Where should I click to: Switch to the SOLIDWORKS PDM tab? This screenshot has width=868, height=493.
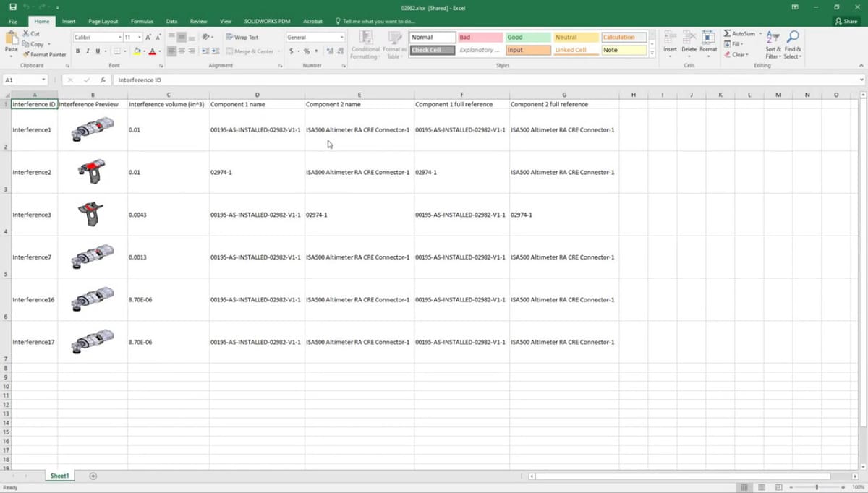(267, 22)
